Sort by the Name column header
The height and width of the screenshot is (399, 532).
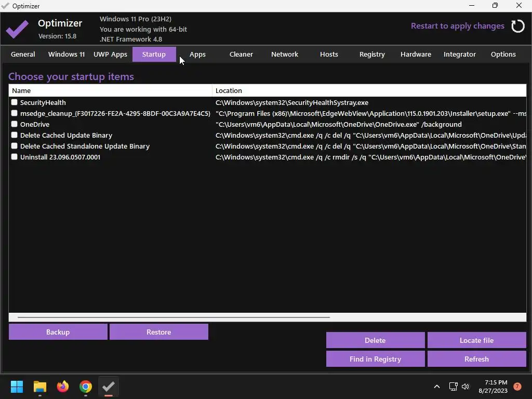pyautogui.click(x=110, y=90)
